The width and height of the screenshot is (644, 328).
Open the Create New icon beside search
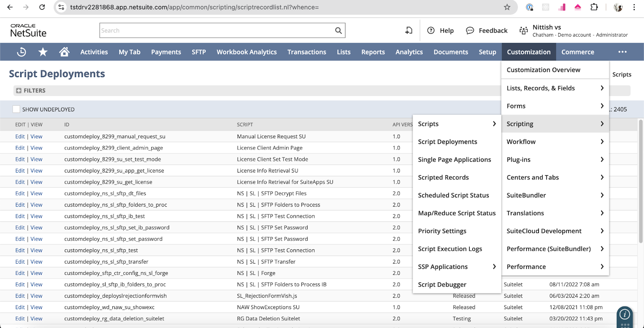(x=409, y=31)
